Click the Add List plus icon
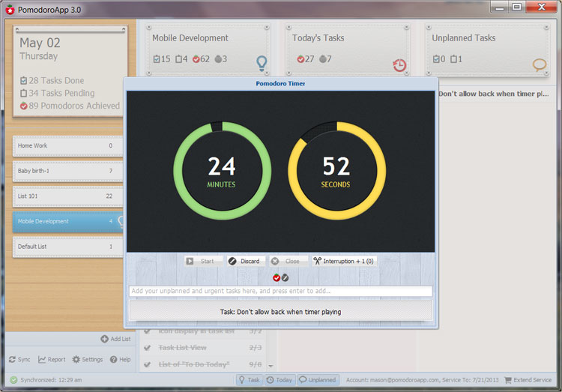 point(104,339)
